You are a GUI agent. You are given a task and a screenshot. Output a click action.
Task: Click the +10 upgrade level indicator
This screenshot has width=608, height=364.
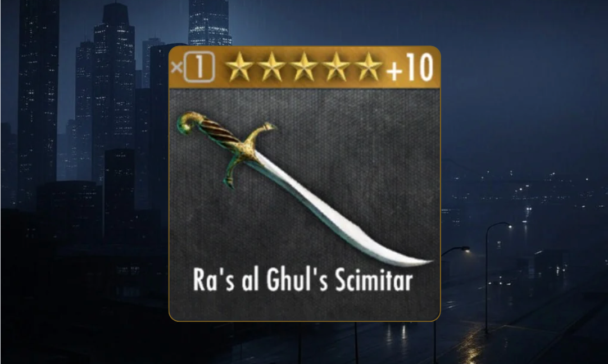point(410,67)
